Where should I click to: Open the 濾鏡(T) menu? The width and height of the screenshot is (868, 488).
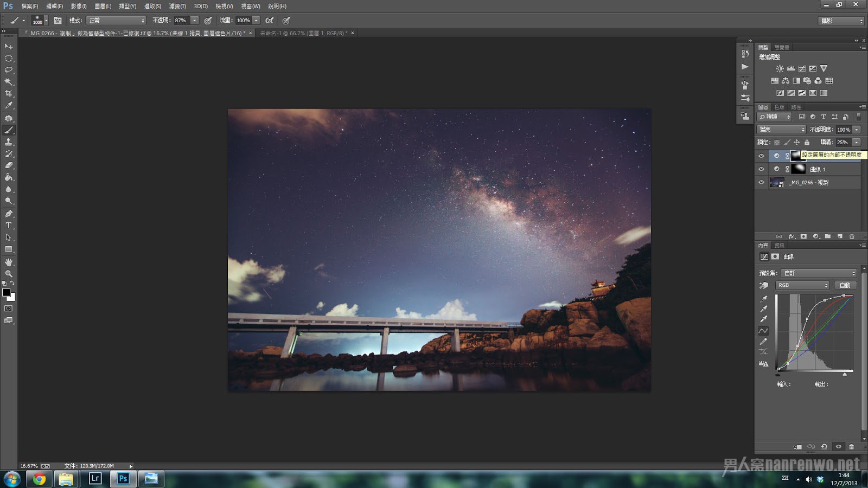point(177,7)
